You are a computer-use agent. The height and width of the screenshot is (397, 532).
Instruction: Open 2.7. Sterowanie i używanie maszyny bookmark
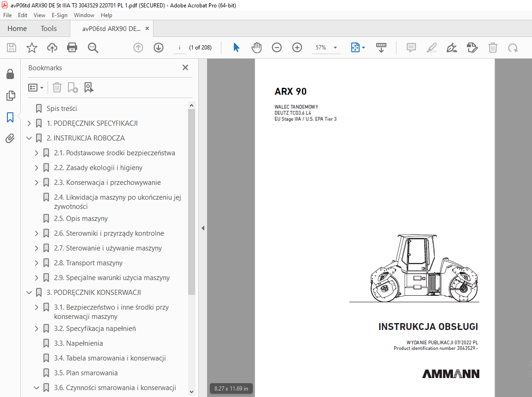(108, 248)
